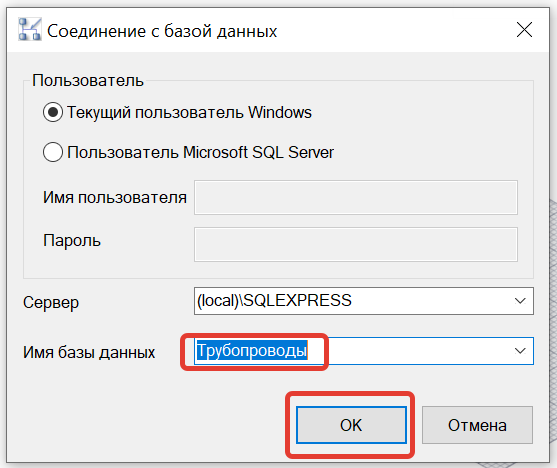Click the (local)\SQLEXPRESS server combo box text
Image resolution: width=557 pixels, height=468 pixels.
275,301
